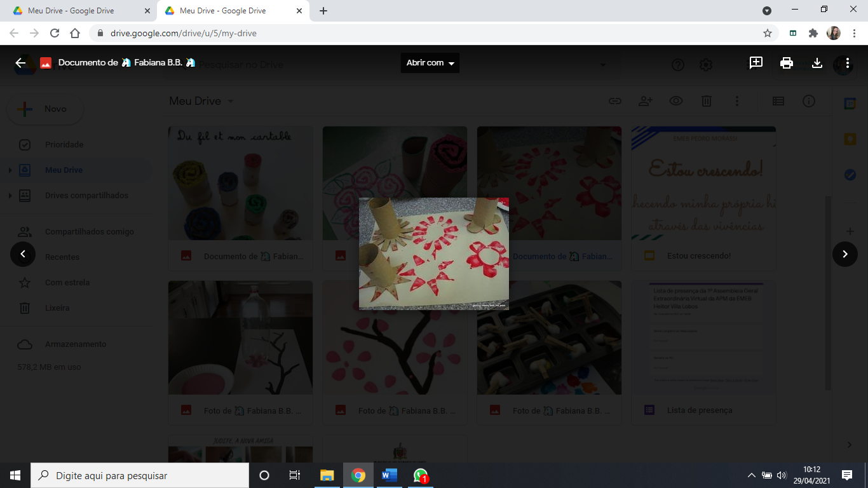Print the previewed image
868x488 pixels.
point(787,63)
